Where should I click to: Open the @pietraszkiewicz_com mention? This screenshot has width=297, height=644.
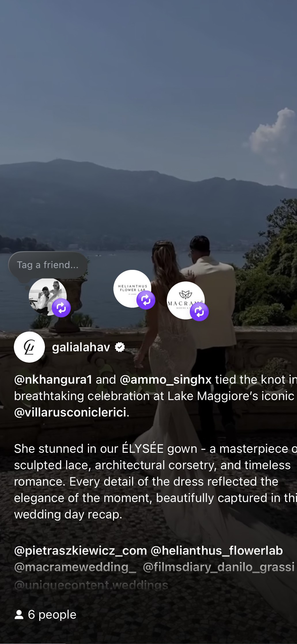pyautogui.click(x=81, y=551)
